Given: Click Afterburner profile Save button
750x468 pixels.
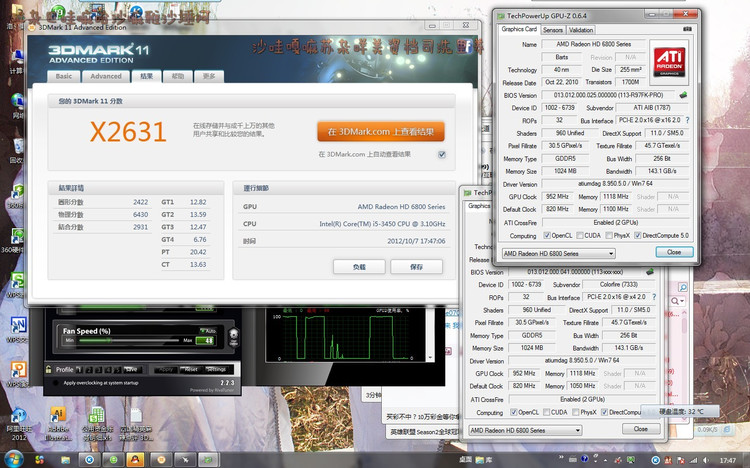Looking at the screenshot, I should coord(131,369).
